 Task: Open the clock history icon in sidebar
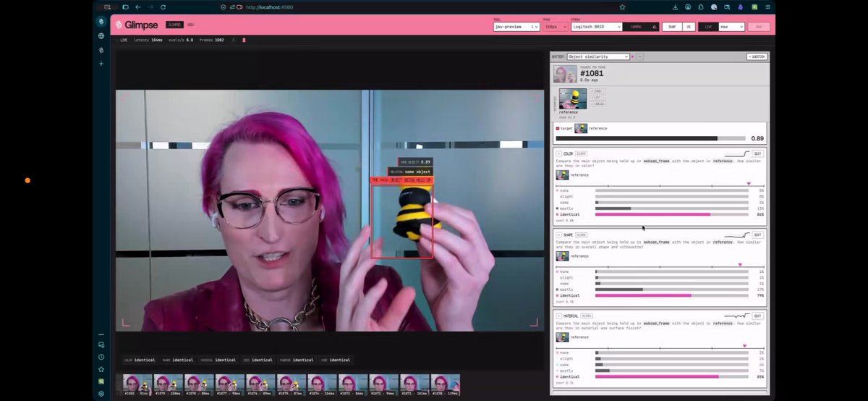coord(101,357)
